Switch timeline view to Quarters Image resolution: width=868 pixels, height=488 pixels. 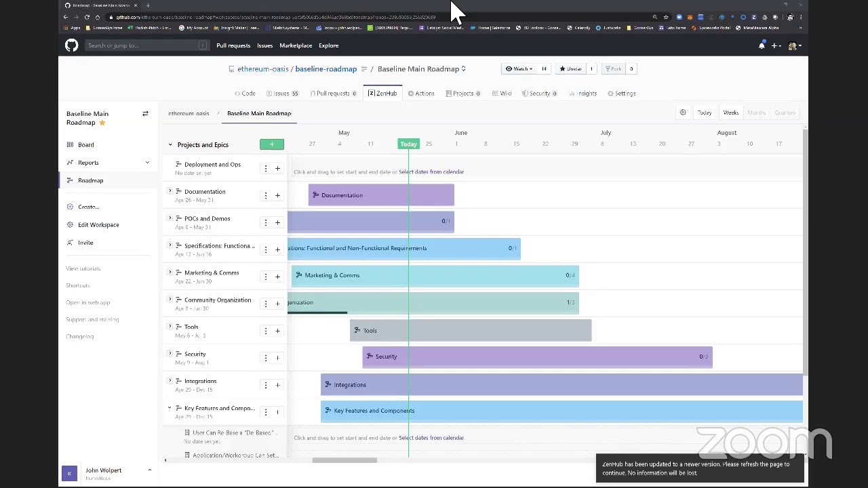tap(785, 113)
